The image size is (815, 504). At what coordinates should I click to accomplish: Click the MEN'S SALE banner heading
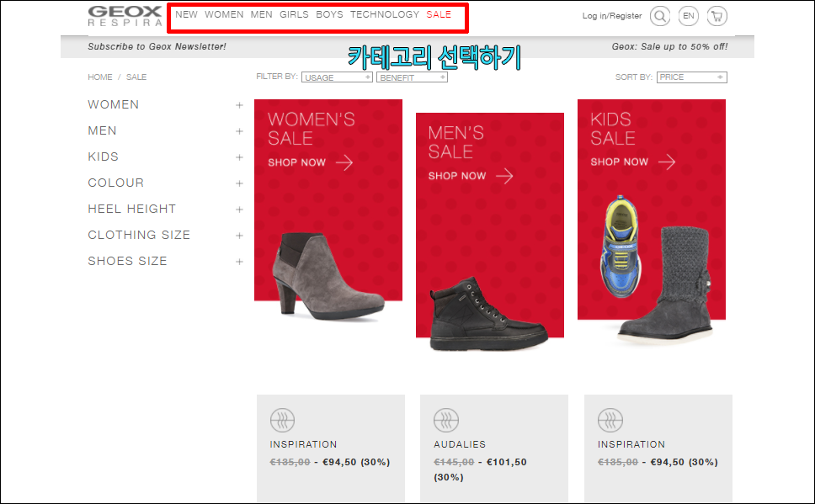pos(455,142)
